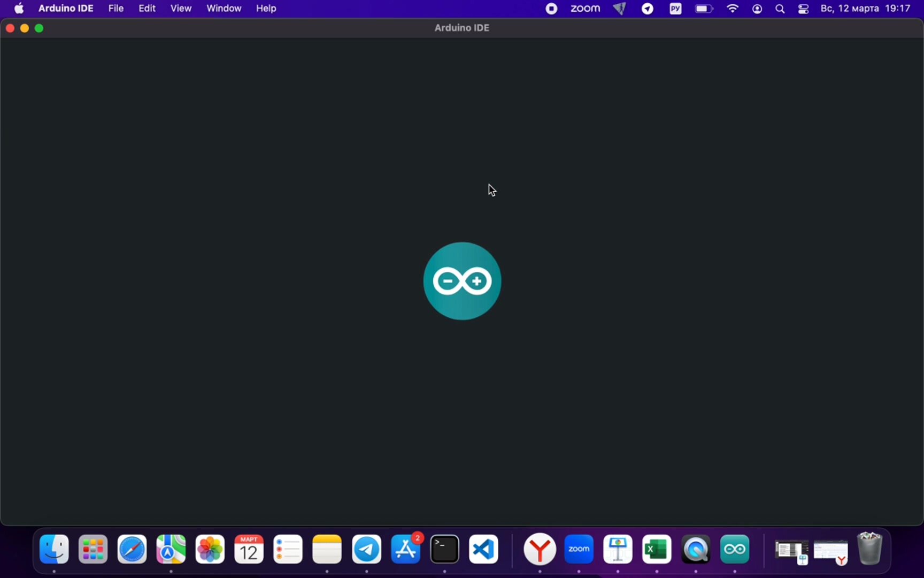Open the minimized document window thumbnail in Dock
Screen dimensions: 924x578
click(x=792, y=553)
